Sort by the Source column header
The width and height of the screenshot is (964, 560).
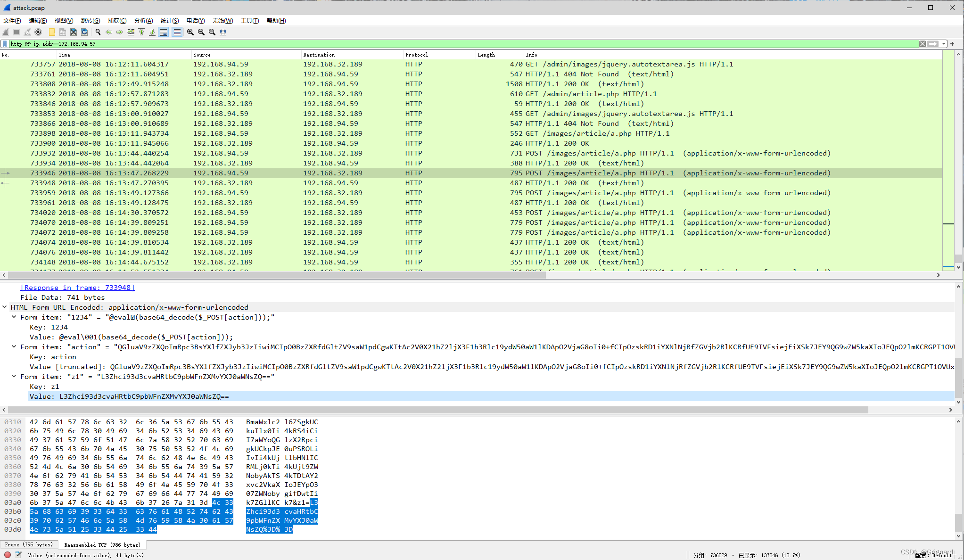(x=246, y=55)
